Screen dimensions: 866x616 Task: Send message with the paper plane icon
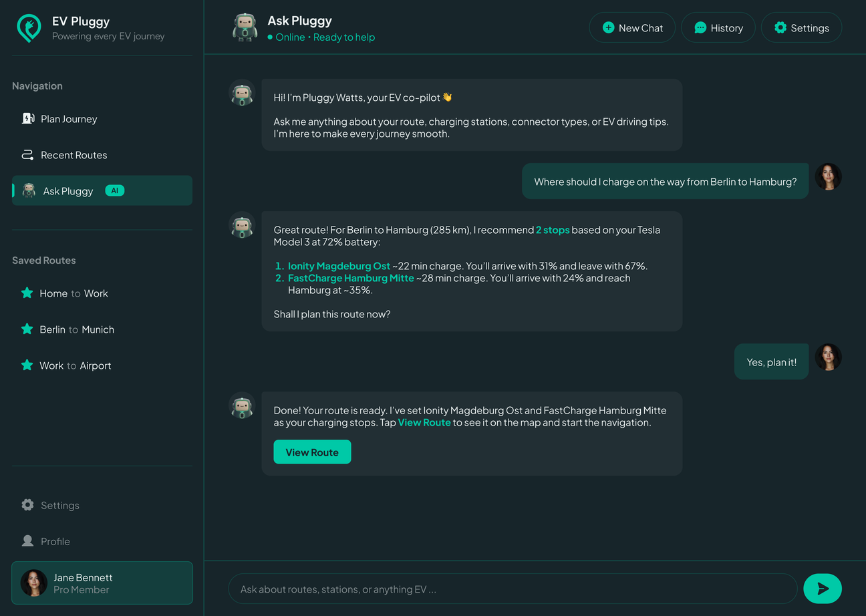point(823,589)
